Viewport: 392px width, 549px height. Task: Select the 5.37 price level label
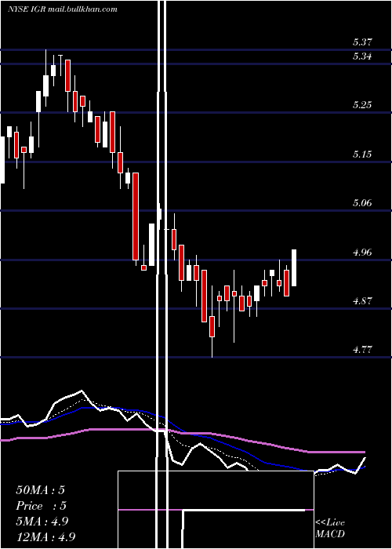click(x=362, y=42)
